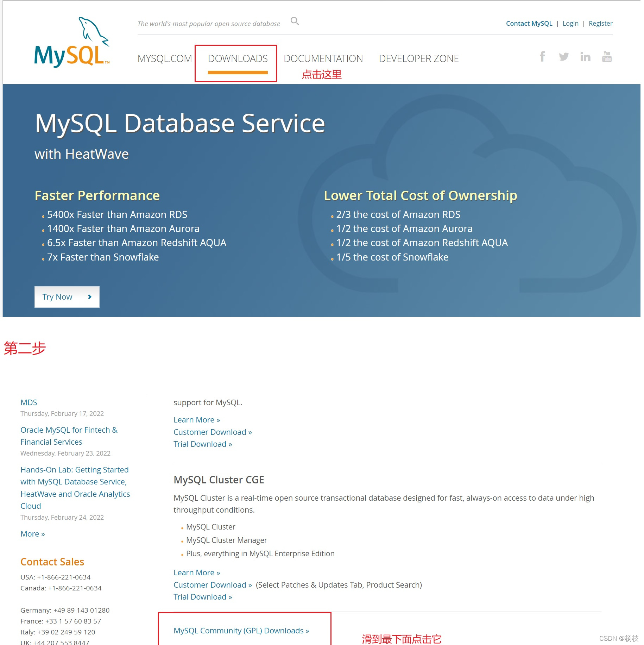
Task: Open the DEVELOPER ZONE menu item
Action: (x=419, y=58)
